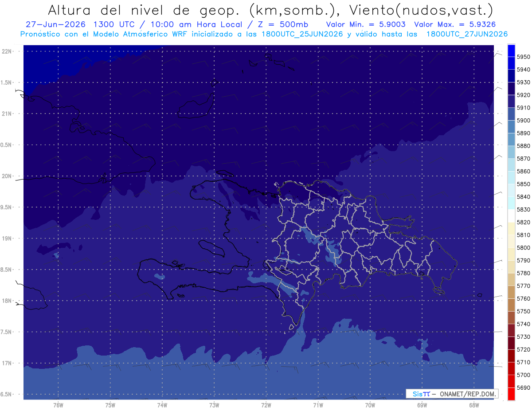Click the 21N latitude label
Image resolution: width=532 pixels, height=411 pixels.
point(7,114)
